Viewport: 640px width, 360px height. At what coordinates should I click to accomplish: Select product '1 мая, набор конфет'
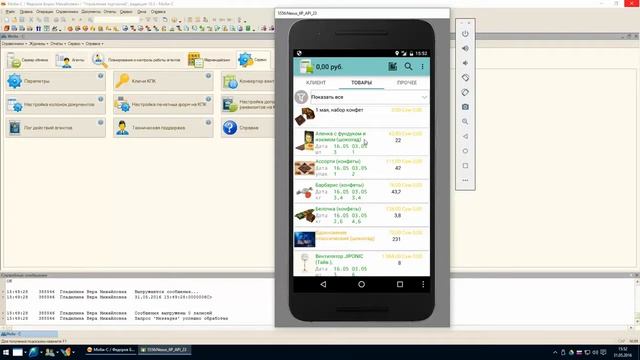[361, 116]
